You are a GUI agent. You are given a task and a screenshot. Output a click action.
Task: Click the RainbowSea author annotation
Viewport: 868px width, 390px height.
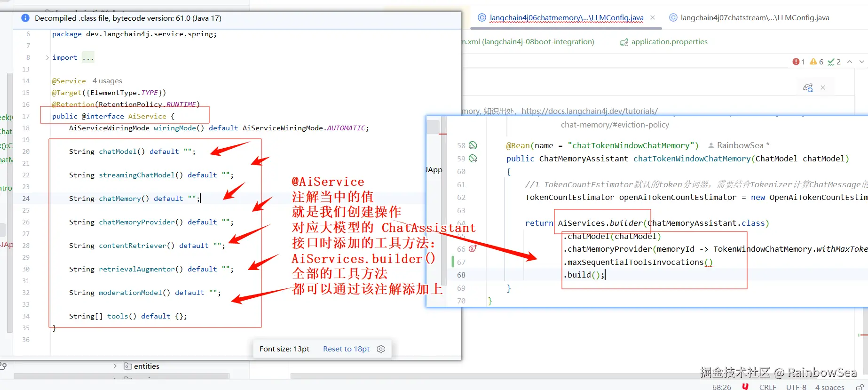(x=739, y=145)
